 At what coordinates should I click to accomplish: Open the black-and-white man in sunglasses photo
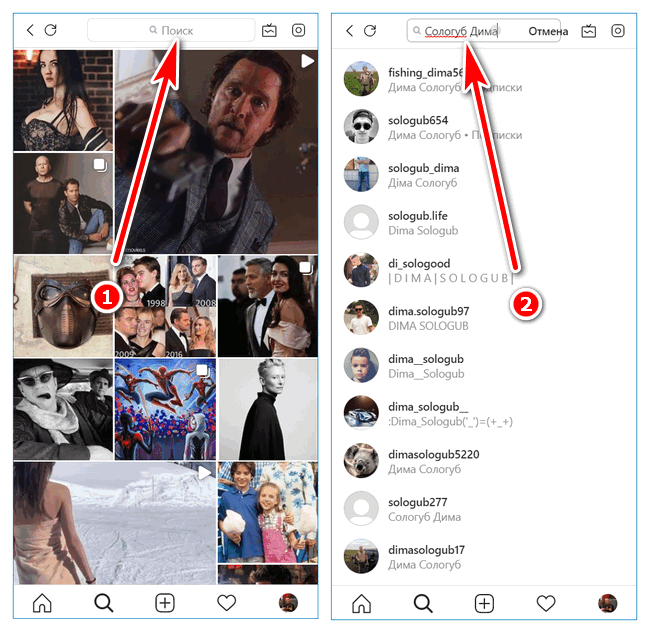coord(63,409)
